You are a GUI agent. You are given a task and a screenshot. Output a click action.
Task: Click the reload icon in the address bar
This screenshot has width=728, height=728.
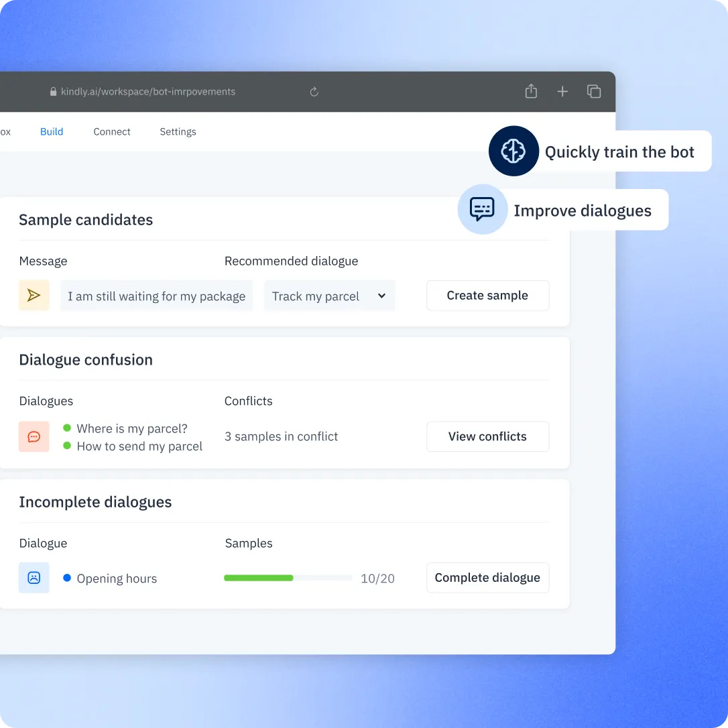(314, 91)
